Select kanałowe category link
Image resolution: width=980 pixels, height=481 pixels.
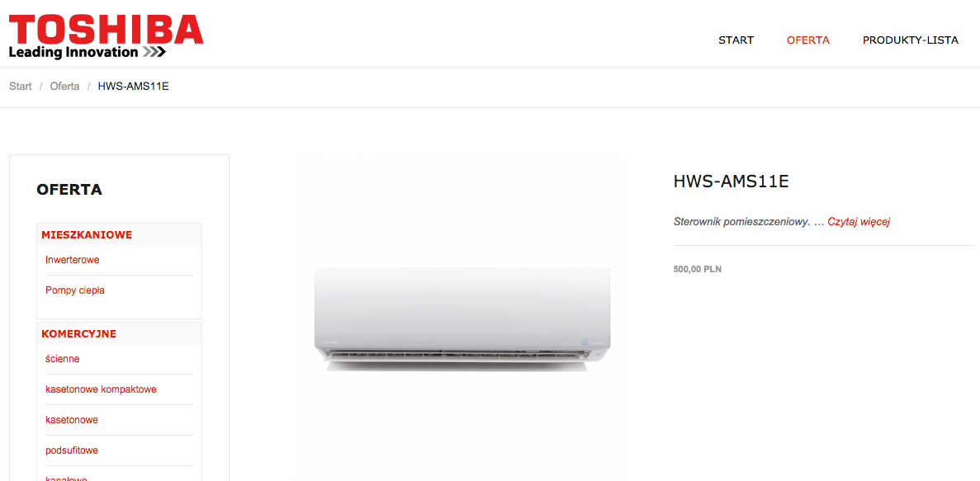(65, 478)
